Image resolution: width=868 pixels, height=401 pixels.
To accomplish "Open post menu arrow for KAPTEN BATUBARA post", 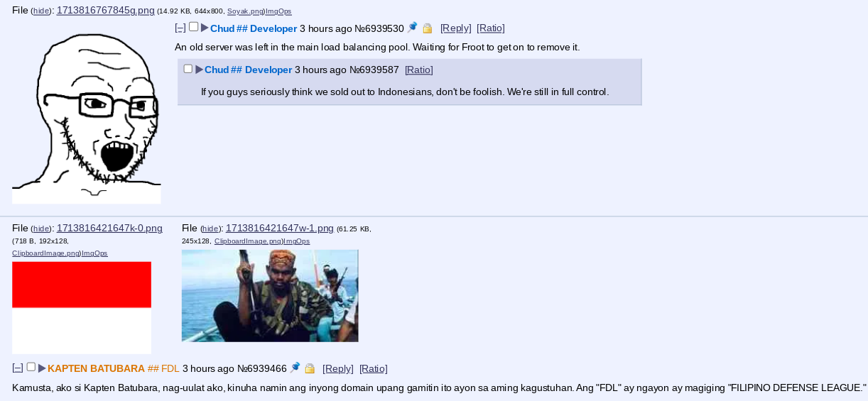I will pyautogui.click(x=42, y=368).
